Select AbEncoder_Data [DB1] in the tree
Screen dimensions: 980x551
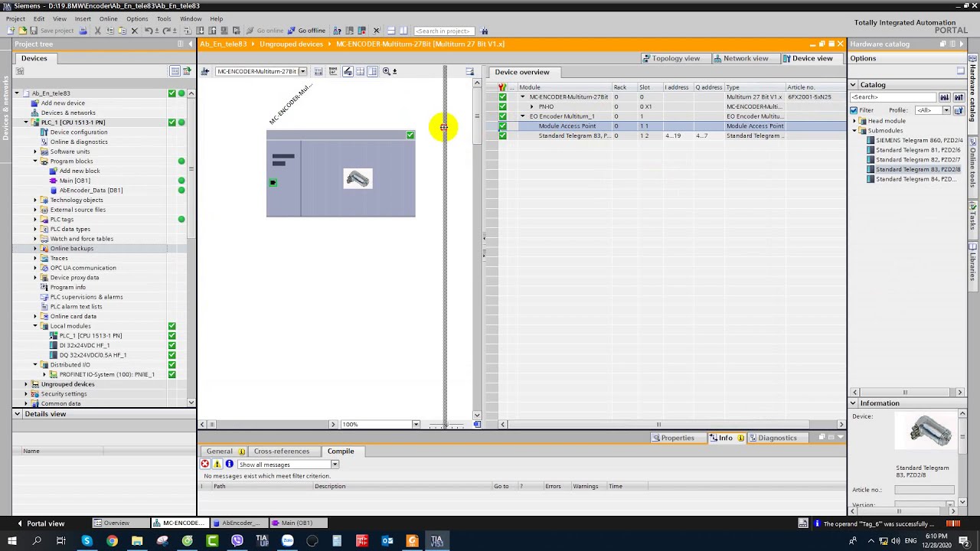tap(90, 191)
